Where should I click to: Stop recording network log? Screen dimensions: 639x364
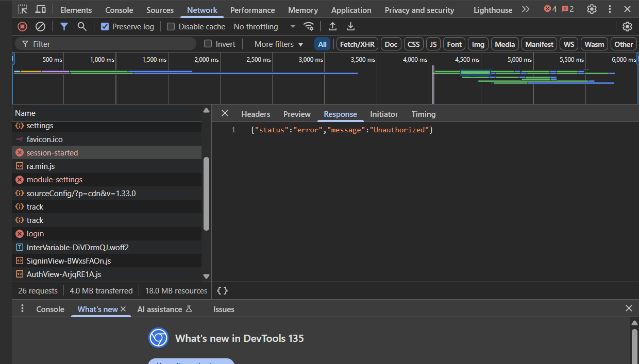coord(22,27)
